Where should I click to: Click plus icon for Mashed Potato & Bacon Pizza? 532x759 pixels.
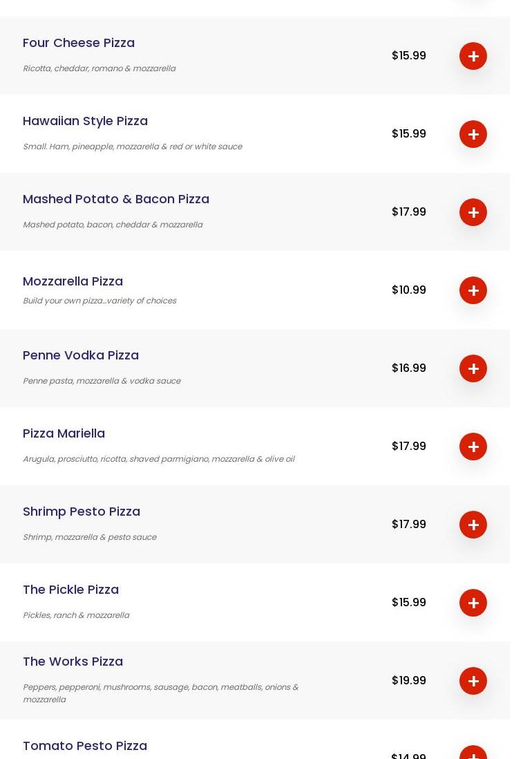pyautogui.click(x=473, y=212)
